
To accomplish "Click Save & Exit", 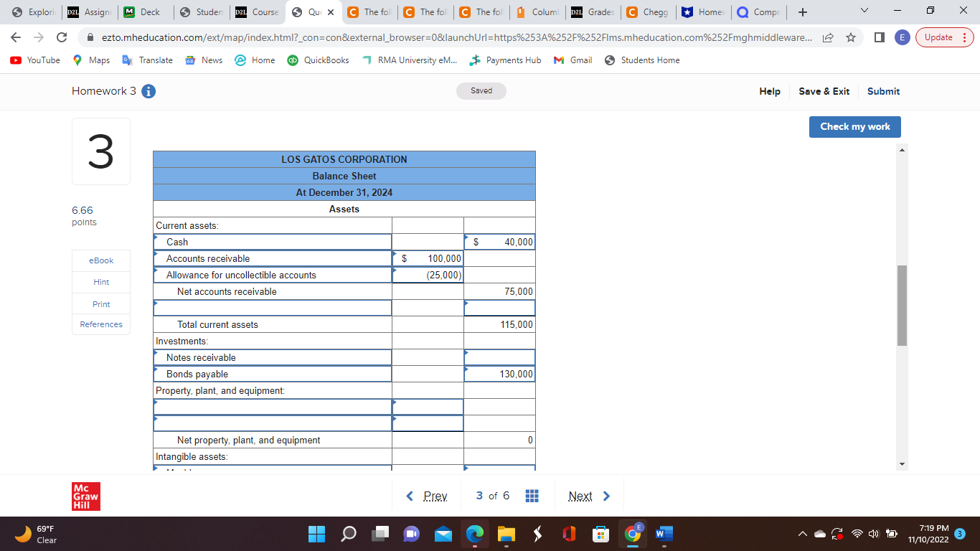I will point(824,91).
